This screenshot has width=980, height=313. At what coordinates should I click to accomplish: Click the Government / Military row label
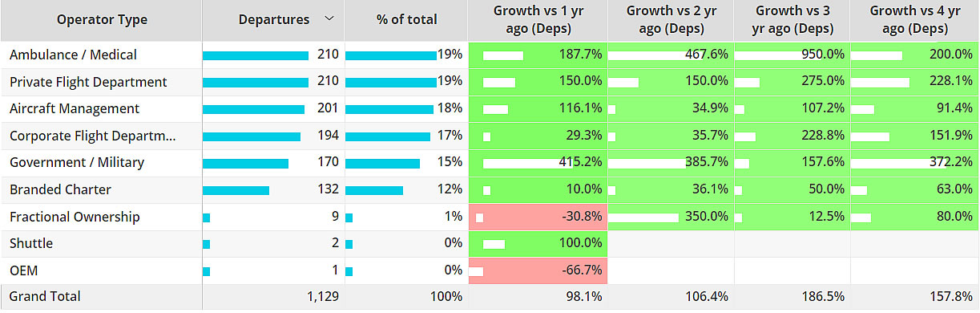coord(77,162)
